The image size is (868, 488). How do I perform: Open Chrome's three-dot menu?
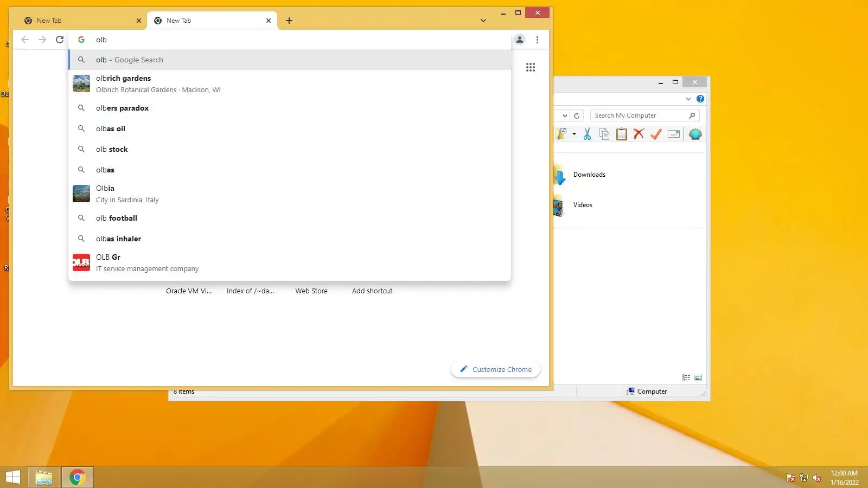(537, 40)
